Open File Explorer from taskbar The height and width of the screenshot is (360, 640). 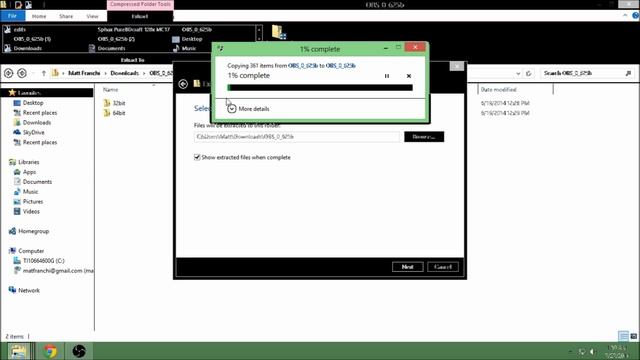tap(18, 351)
